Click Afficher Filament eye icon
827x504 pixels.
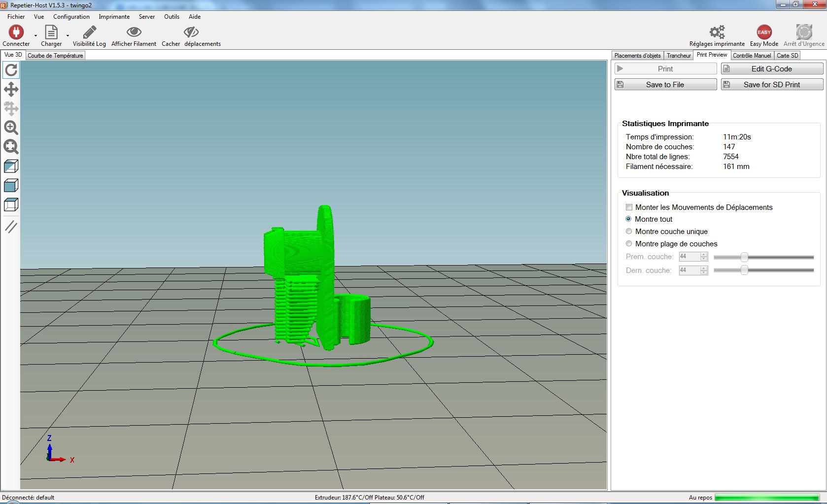[x=134, y=32]
